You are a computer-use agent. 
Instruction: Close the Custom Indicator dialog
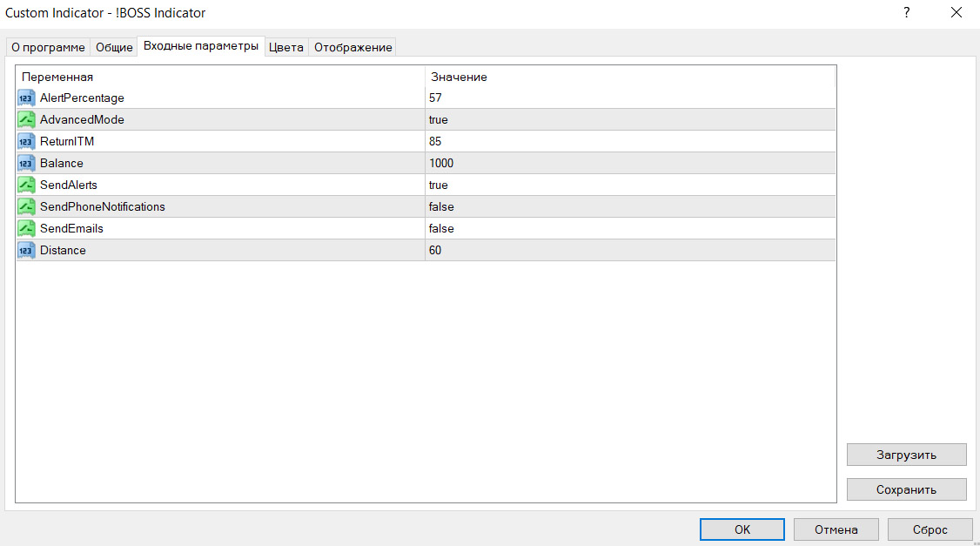click(x=957, y=12)
